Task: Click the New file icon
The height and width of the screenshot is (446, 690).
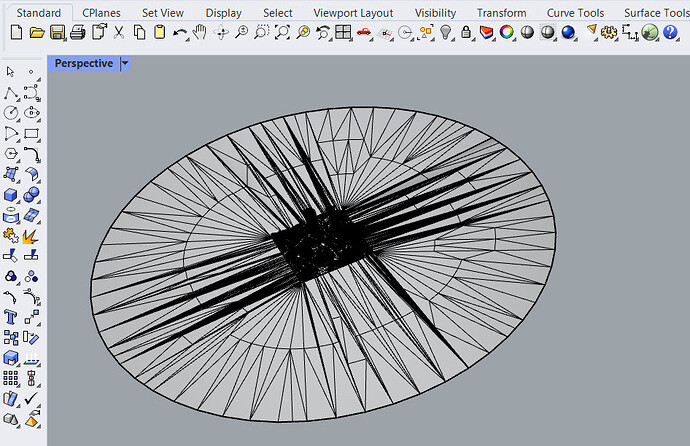Action: coord(16,33)
